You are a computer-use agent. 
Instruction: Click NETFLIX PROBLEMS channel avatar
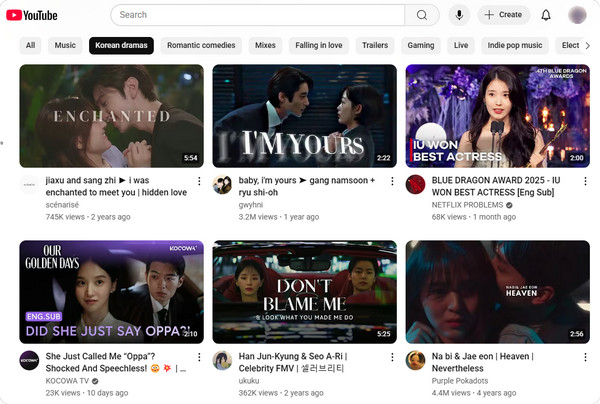[416, 185]
